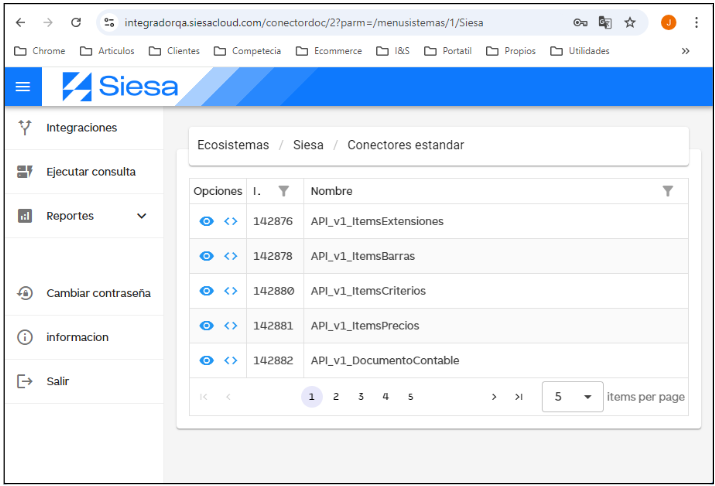Open Integraciones in the sidebar
This screenshot has height=486, width=715.
point(81,128)
